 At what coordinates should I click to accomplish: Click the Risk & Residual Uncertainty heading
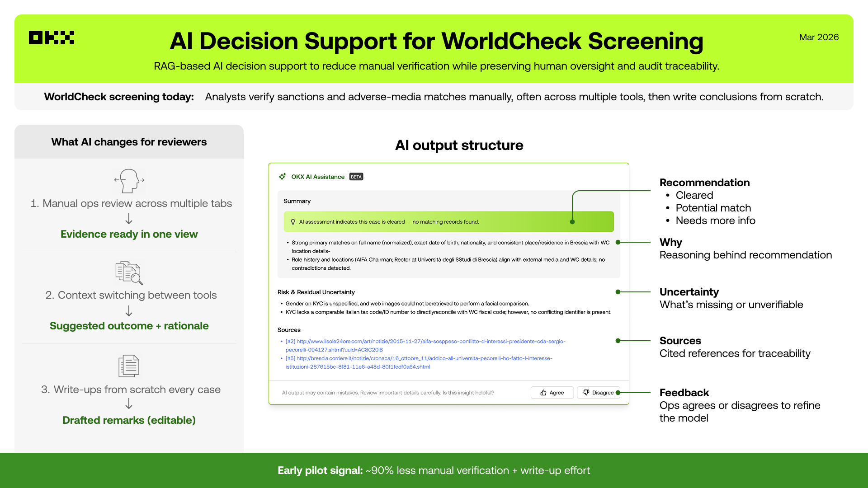[316, 292]
